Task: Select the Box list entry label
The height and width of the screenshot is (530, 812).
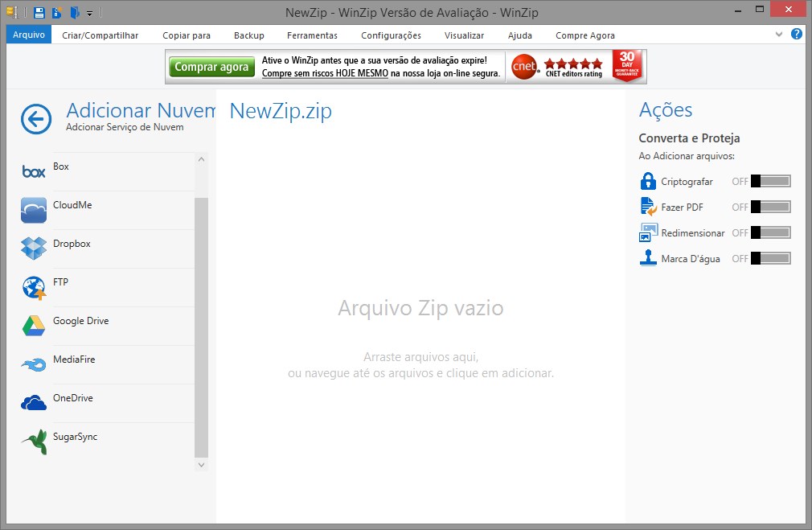Action: tap(60, 166)
